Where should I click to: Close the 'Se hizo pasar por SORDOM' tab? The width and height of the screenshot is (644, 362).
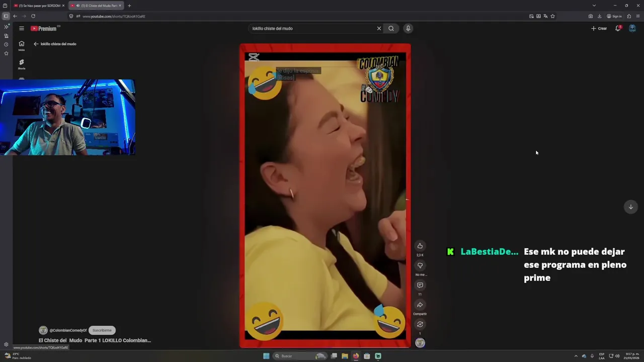pos(63,6)
